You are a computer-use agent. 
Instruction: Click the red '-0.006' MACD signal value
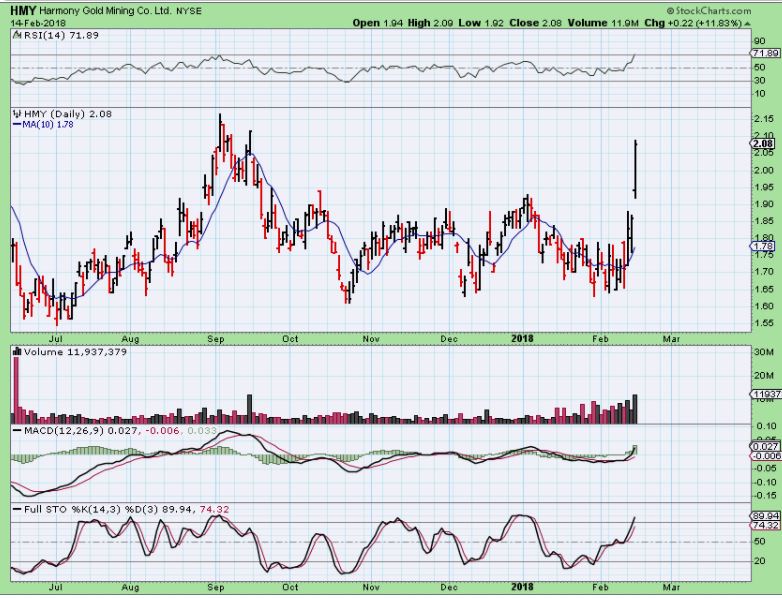(x=162, y=430)
